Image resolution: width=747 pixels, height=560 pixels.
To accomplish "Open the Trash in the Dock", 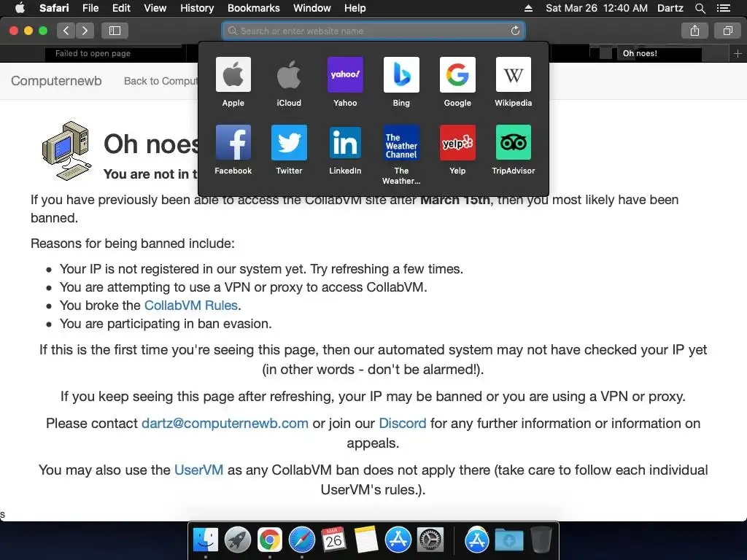I will (x=541, y=540).
